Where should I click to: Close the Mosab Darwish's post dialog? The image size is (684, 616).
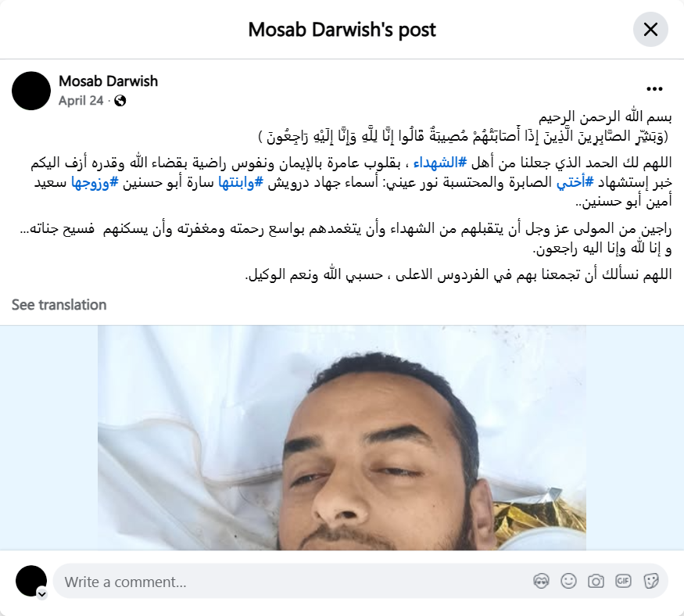coord(650,30)
